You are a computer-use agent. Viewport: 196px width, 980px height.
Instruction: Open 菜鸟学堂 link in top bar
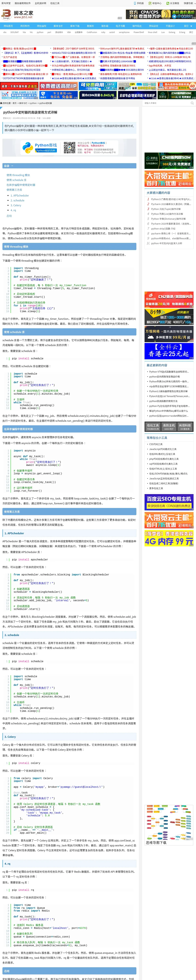point(6,3)
